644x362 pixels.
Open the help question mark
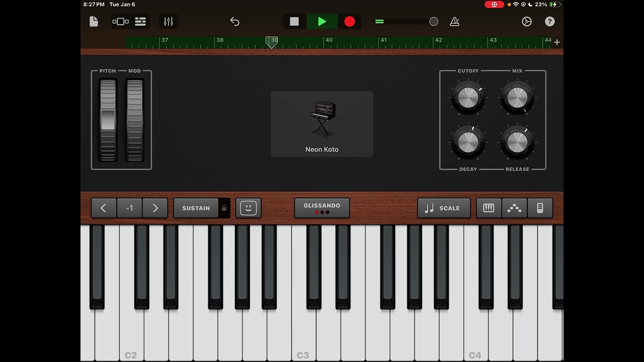(x=550, y=22)
